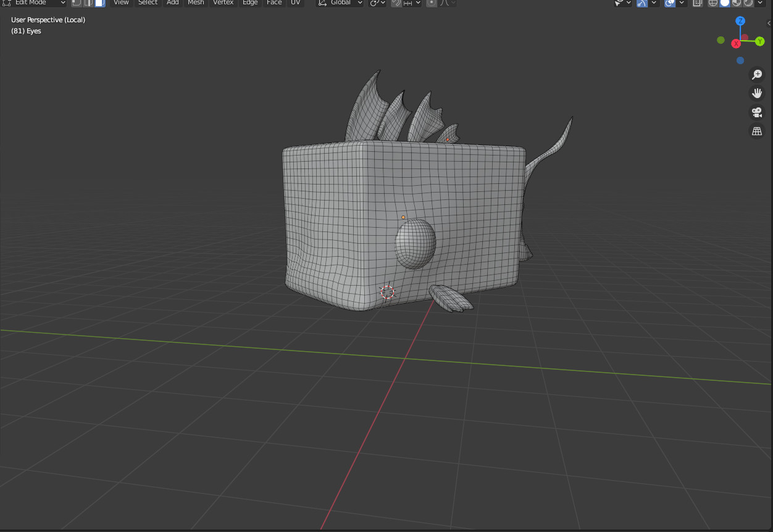Expand the sidebar using the arrow tab
Image resolution: width=773 pixels, height=532 pixels.
769,23
